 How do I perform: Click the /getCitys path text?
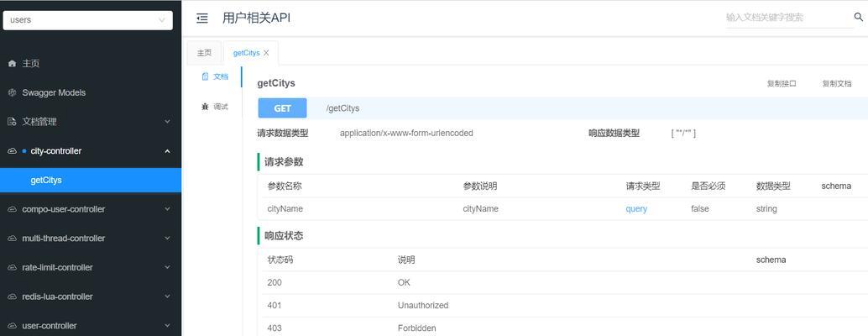coord(342,108)
